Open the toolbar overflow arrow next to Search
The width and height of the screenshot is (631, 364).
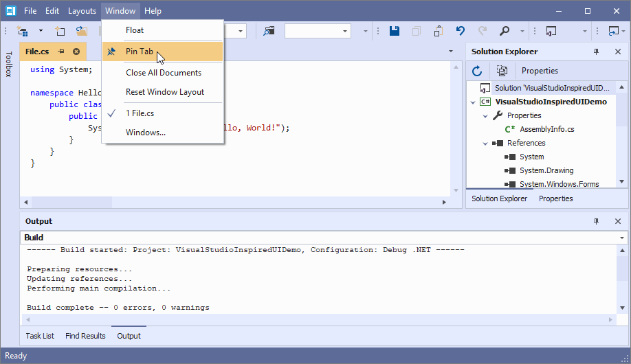tap(522, 31)
